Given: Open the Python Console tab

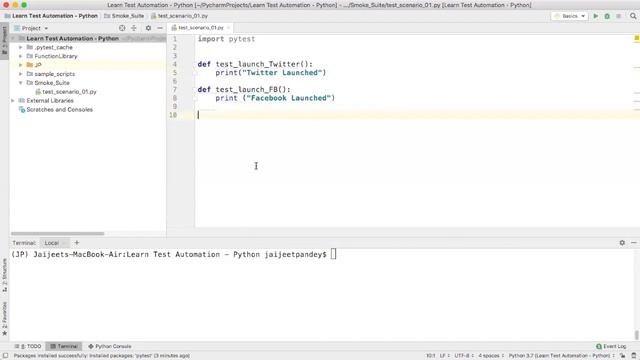Looking at the screenshot, I should click(109, 346).
